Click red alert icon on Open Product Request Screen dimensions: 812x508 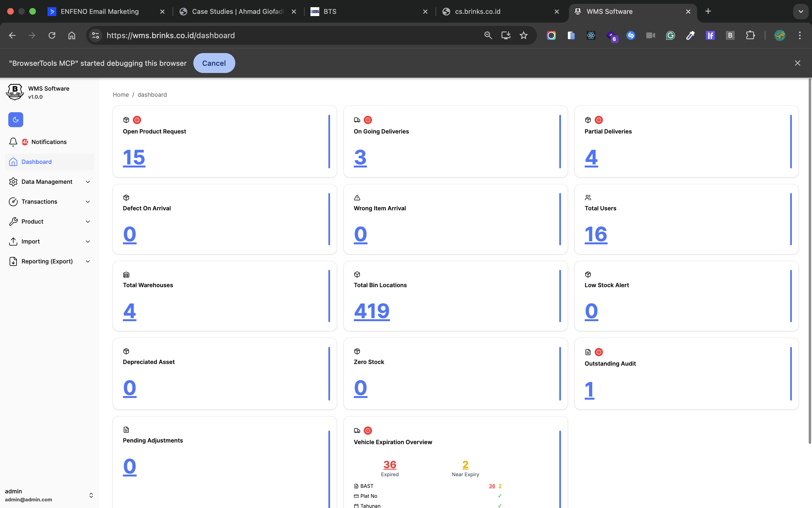click(137, 120)
